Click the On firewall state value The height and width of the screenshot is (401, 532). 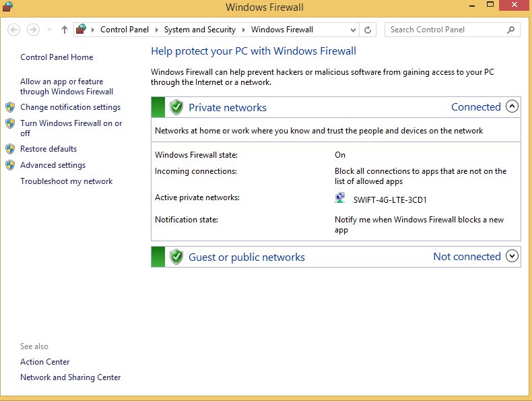(340, 155)
